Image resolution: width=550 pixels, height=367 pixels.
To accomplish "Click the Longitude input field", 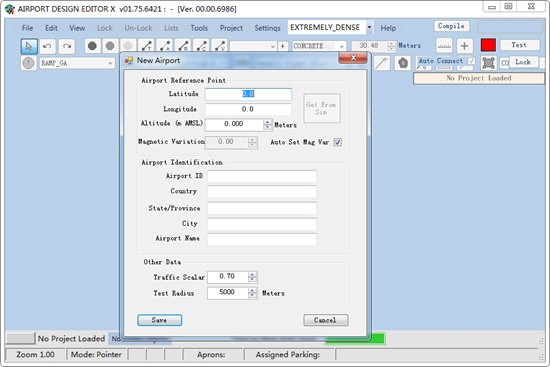I will tap(248, 109).
